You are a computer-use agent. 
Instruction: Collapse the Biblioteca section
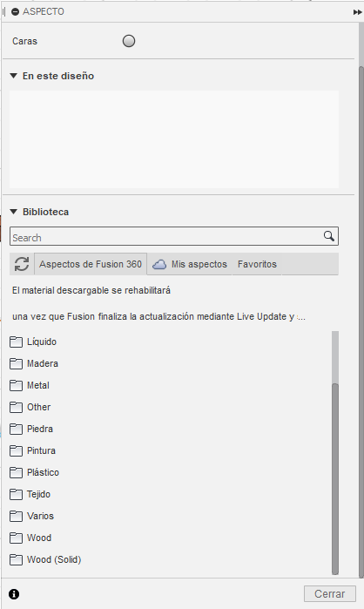tap(14, 212)
